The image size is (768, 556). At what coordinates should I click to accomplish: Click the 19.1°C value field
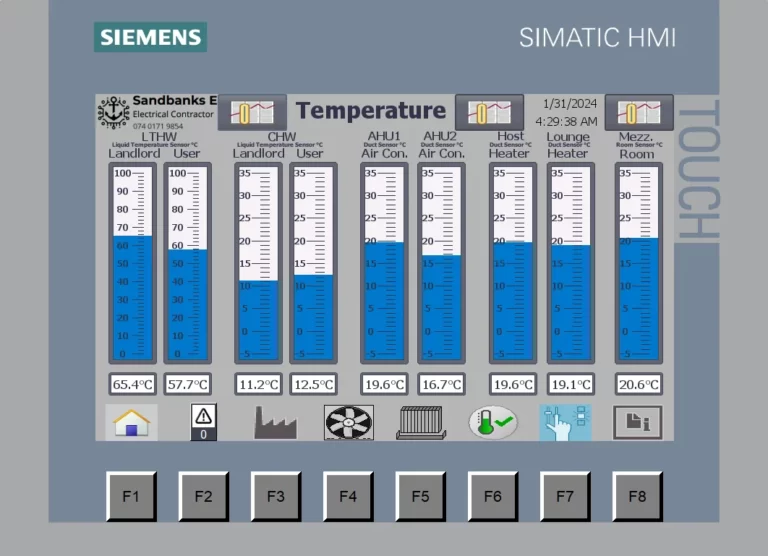click(x=571, y=384)
